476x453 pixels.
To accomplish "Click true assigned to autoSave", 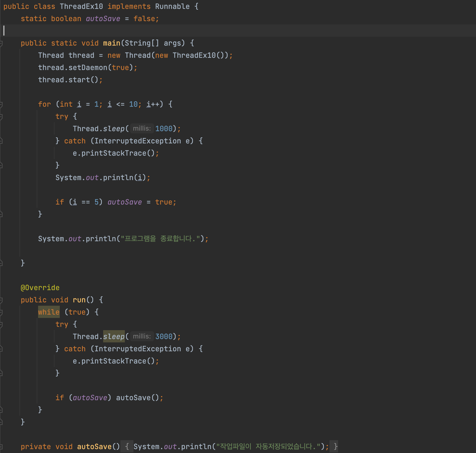I will (x=164, y=202).
